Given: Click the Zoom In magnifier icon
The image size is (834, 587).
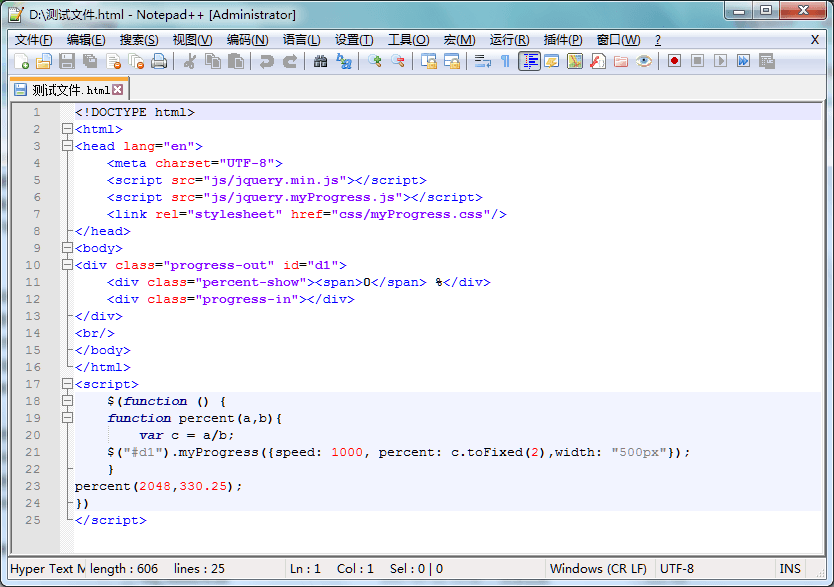Looking at the screenshot, I should (374, 62).
